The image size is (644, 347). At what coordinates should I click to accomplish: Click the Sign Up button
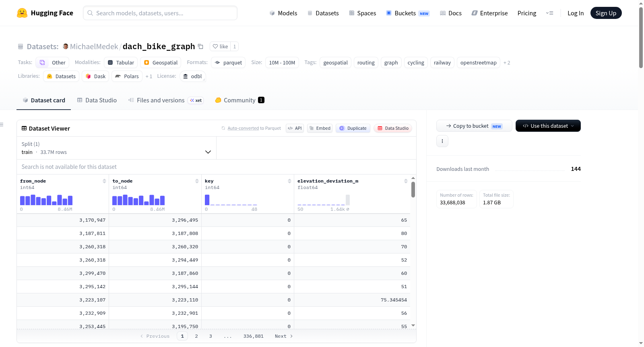606,13
